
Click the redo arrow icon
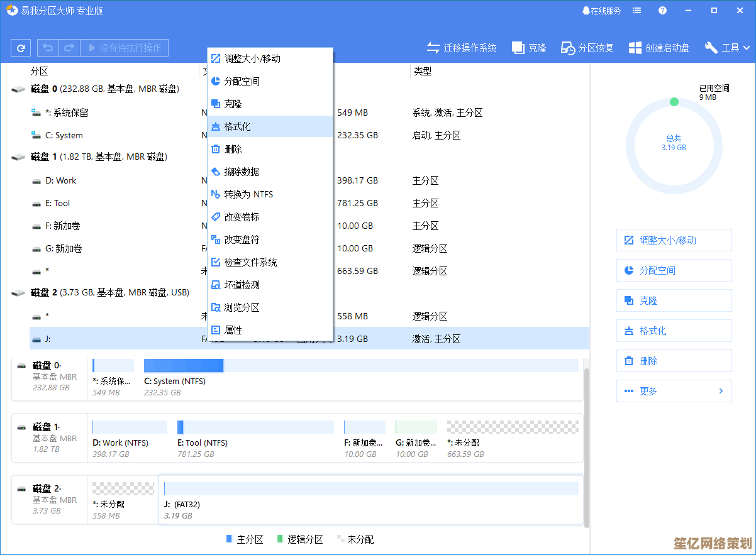(69, 48)
